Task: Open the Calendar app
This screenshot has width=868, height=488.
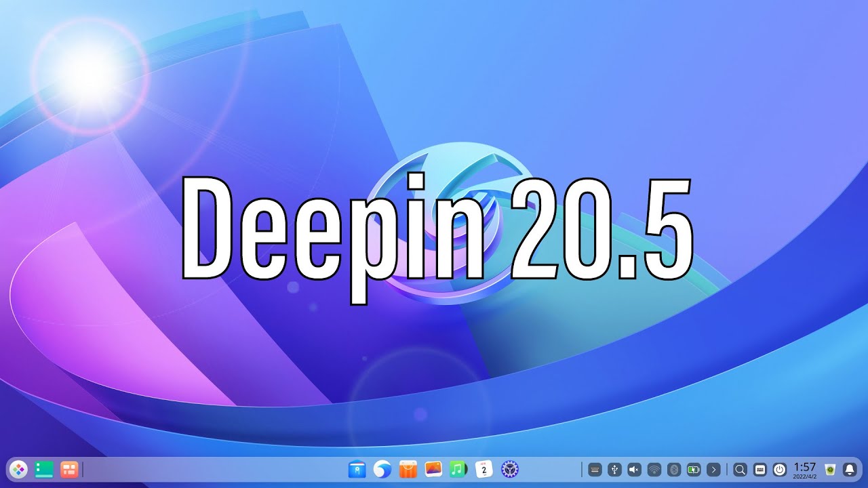Action: click(x=484, y=469)
